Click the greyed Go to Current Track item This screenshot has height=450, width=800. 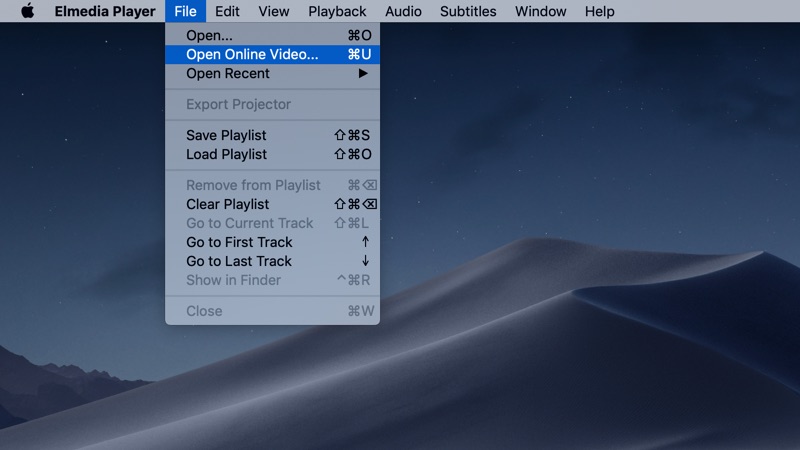click(272, 223)
